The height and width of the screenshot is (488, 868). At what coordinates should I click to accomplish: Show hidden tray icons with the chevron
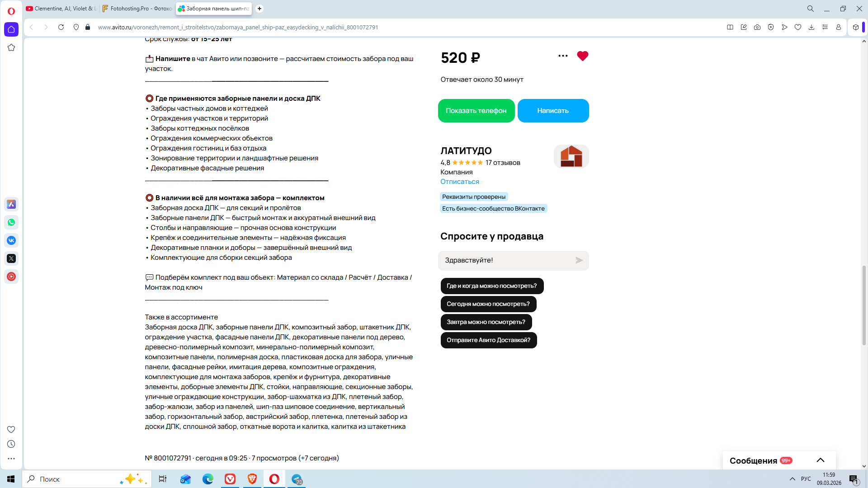(793, 479)
